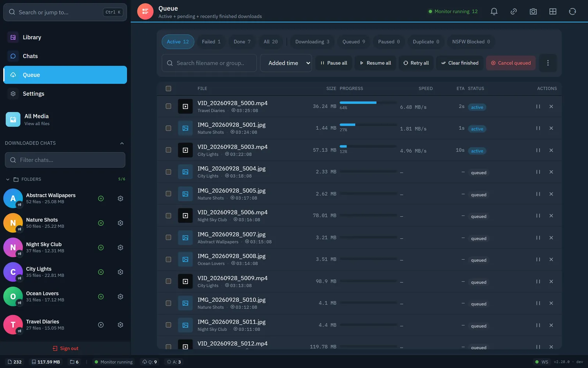Click Retry all button
This screenshot has height=368, width=588.
(x=416, y=63)
